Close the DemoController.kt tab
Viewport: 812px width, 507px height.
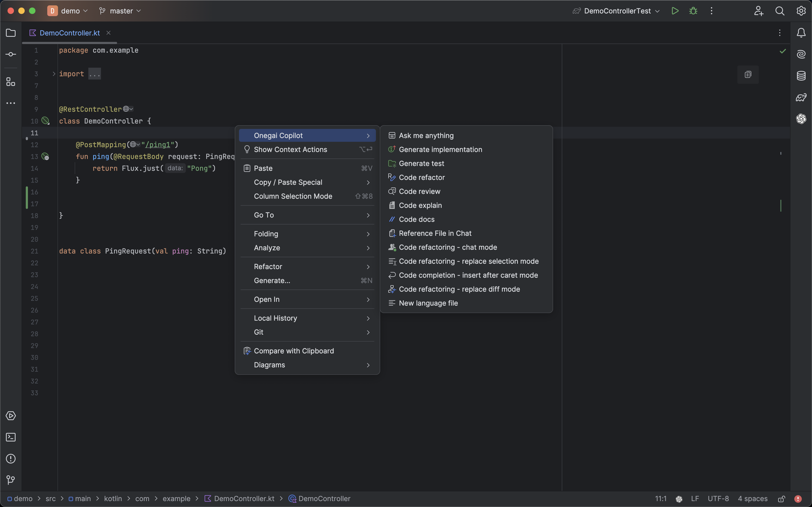click(x=108, y=33)
